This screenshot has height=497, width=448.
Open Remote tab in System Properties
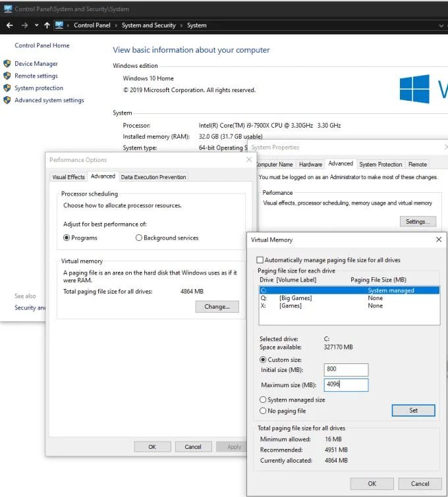418,165
